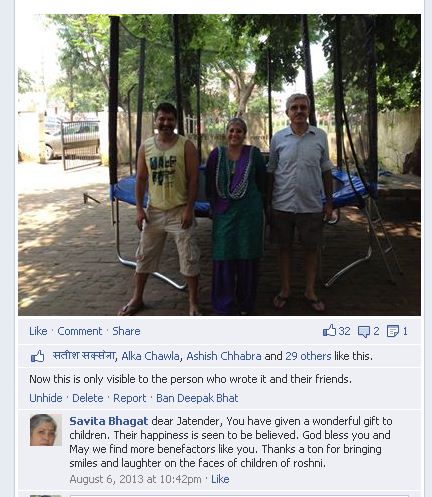Open Savita Bhagat's profile picture
Image resolution: width=432 pixels, height=497 pixels.
46,430
